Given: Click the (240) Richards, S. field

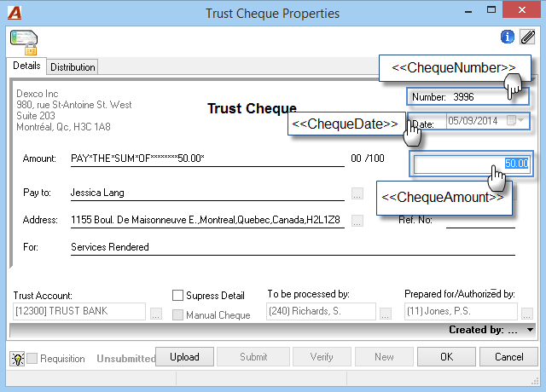Looking at the screenshot, I should coord(321,311).
